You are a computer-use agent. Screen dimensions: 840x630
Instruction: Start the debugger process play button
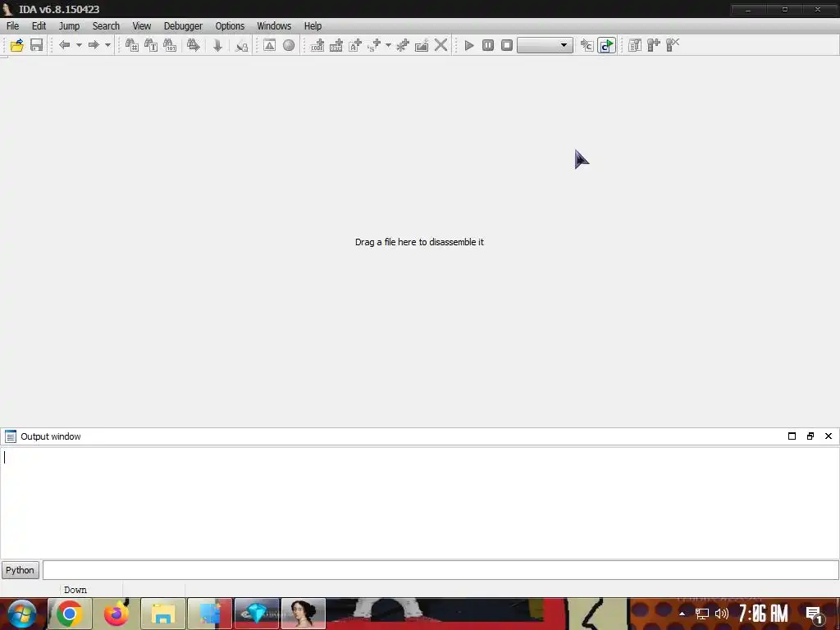coord(469,46)
